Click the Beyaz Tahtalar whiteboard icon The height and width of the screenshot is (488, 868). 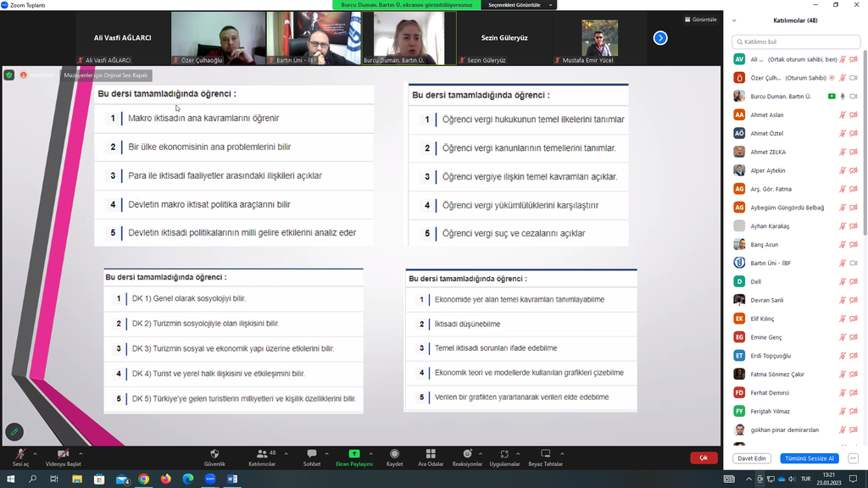[545, 455]
